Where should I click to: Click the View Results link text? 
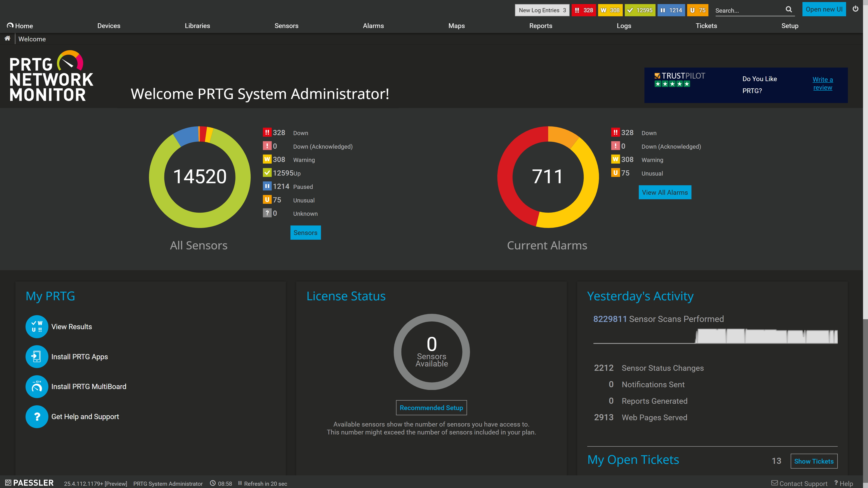point(71,326)
